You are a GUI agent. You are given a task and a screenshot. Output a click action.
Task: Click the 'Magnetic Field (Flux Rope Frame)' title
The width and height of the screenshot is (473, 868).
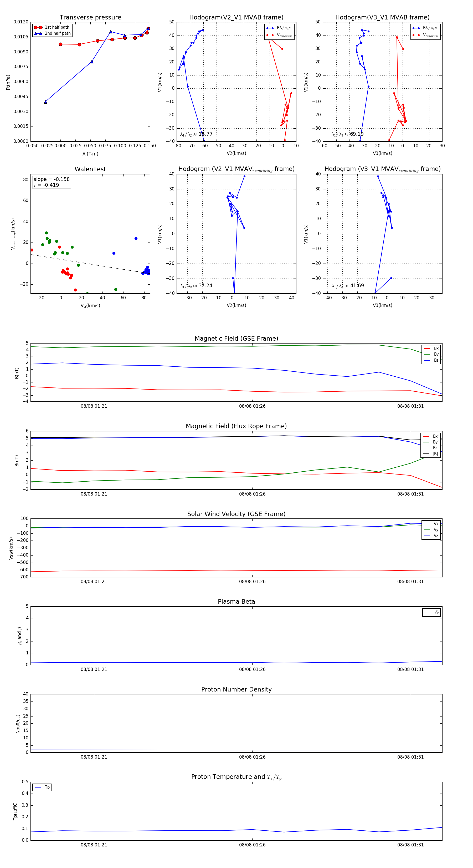click(x=236, y=426)
